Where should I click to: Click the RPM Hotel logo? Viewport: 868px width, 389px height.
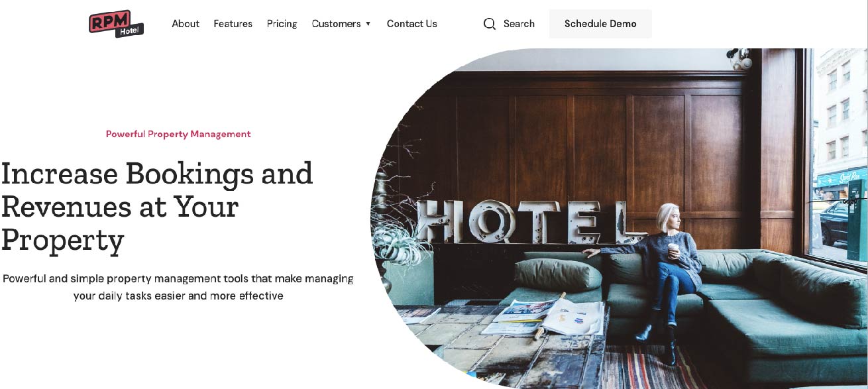tap(117, 24)
